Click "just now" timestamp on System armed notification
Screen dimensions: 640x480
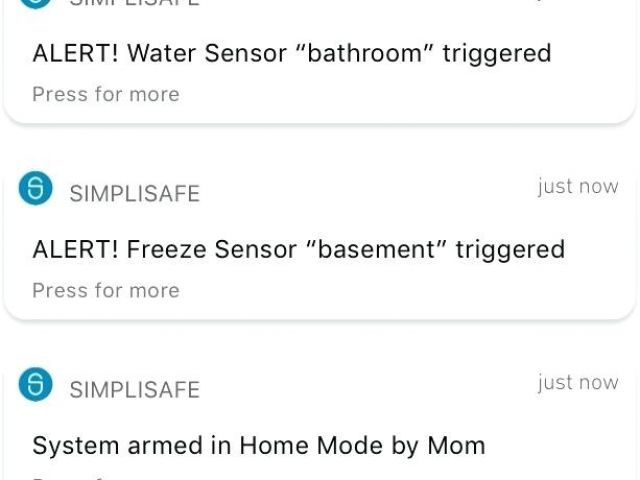point(577,383)
